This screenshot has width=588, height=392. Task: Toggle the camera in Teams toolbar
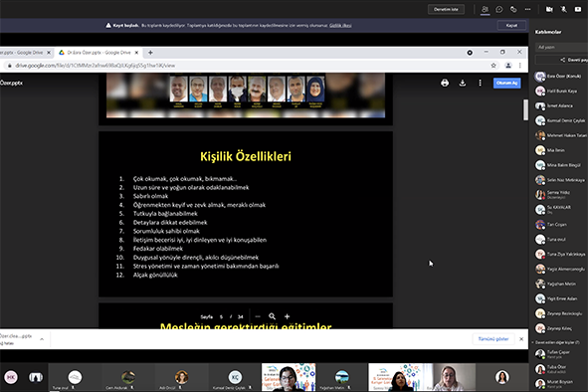pyautogui.click(x=549, y=9)
